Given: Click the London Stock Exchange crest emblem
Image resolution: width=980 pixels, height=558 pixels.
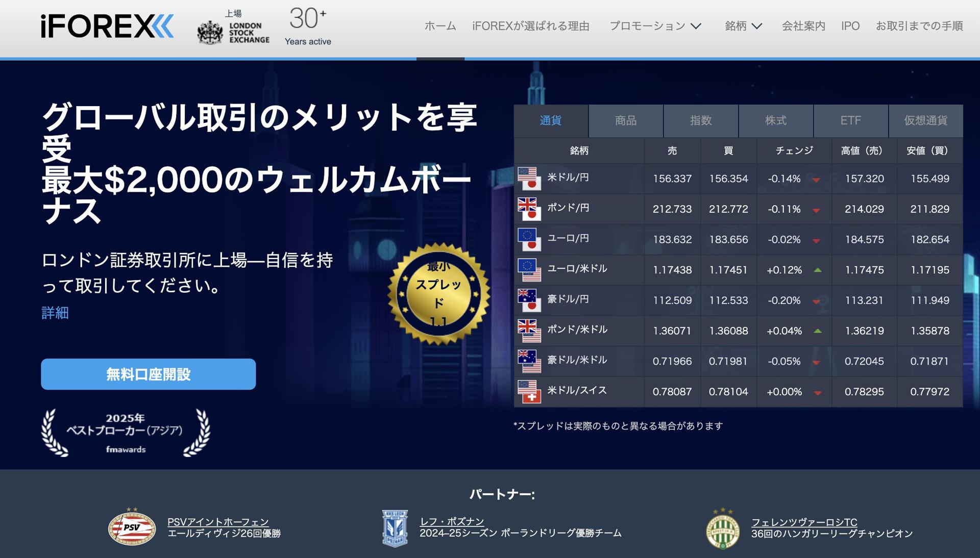Looking at the screenshot, I should coord(210,32).
